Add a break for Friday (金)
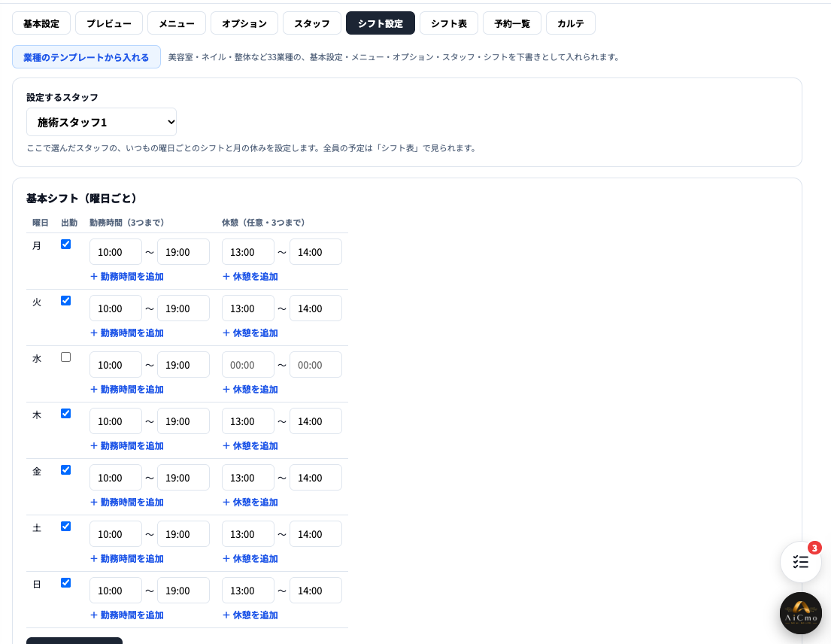831x644 pixels. pos(250,503)
